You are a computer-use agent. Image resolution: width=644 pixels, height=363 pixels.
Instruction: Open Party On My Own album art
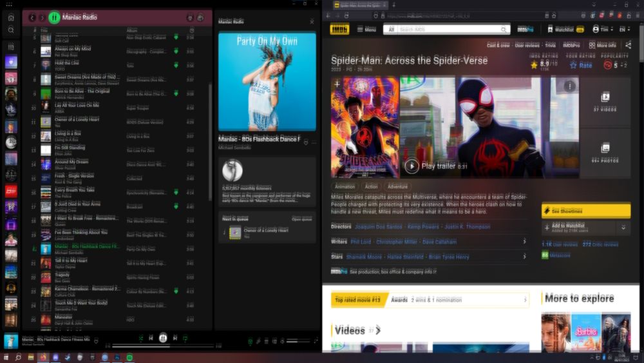click(267, 82)
